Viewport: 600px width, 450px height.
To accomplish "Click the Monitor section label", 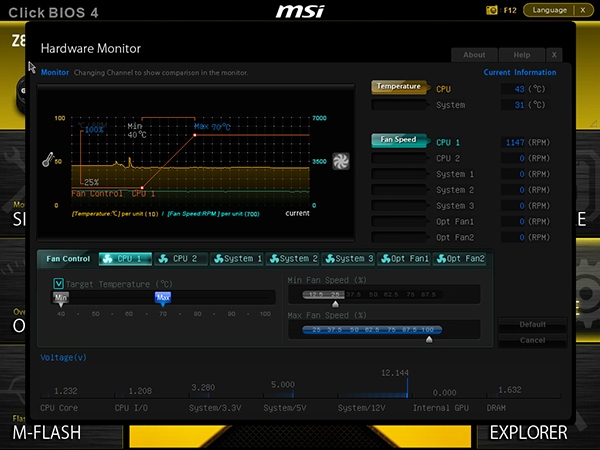I will tap(55, 72).
